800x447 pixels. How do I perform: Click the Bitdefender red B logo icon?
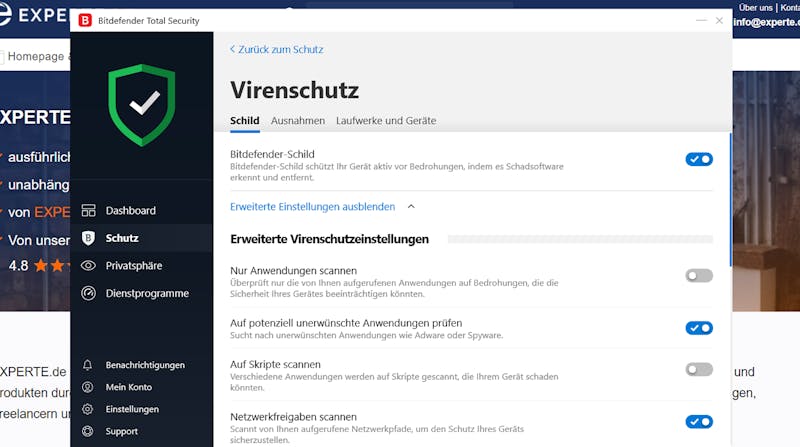(x=85, y=20)
